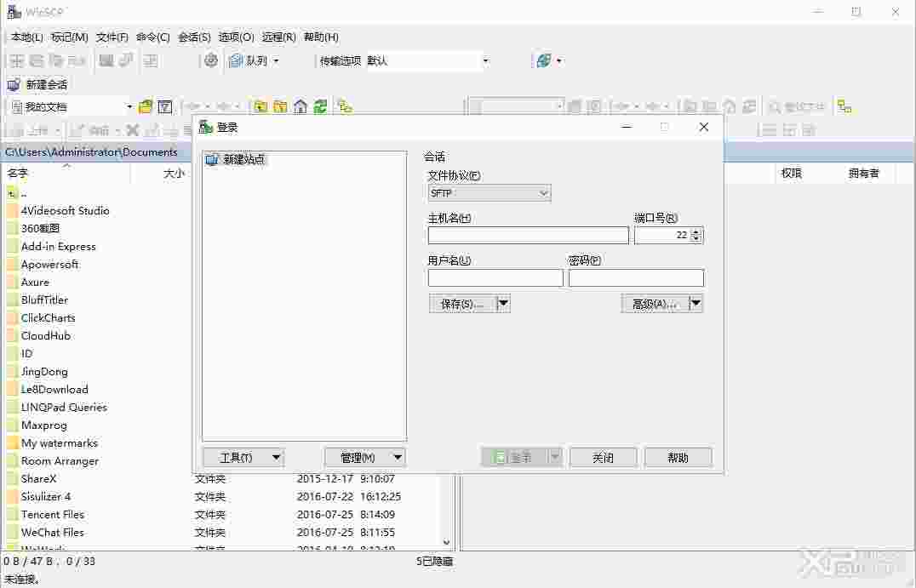Open the 管理(M) dropdown button
Viewport: 916px width, 588px height.
point(364,457)
